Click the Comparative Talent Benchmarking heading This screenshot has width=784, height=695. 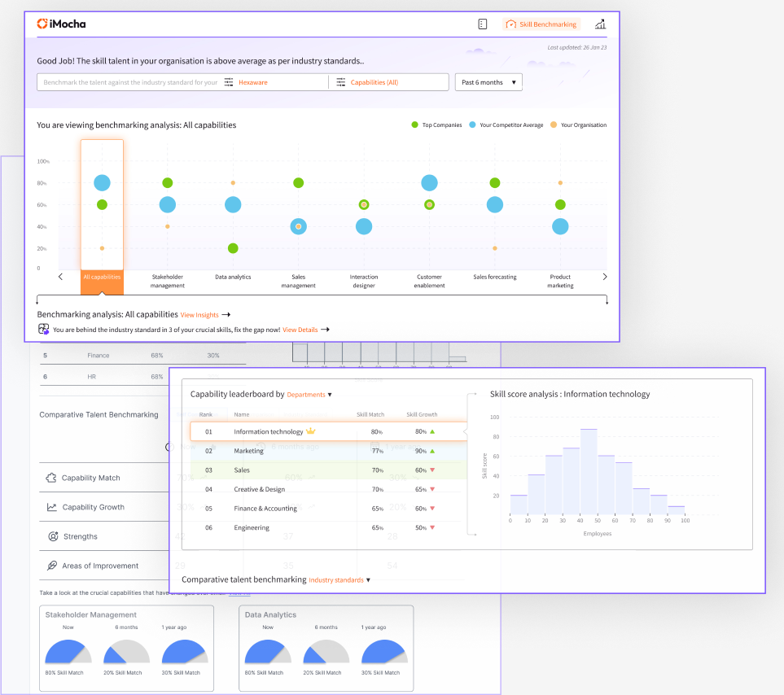99,415
